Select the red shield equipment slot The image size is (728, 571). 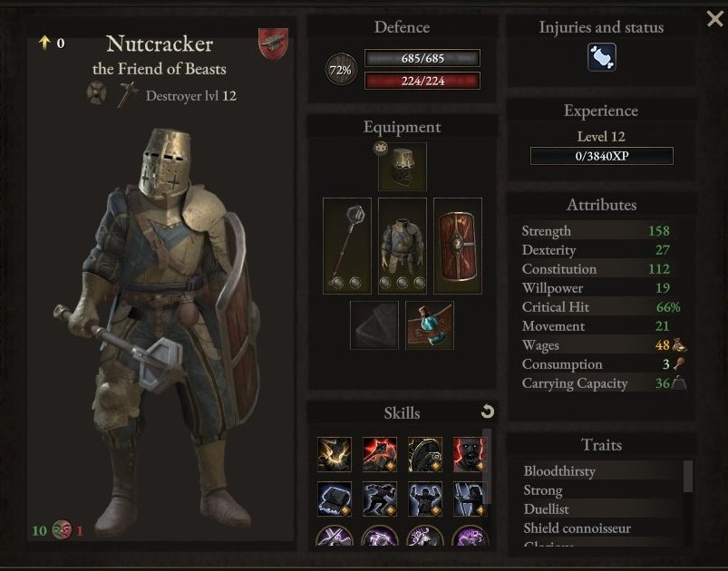[x=457, y=246]
